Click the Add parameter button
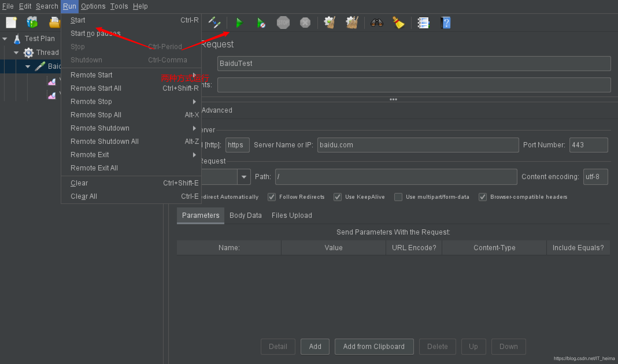The width and height of the screenshot is (618, 364). [x=315, y=346]
